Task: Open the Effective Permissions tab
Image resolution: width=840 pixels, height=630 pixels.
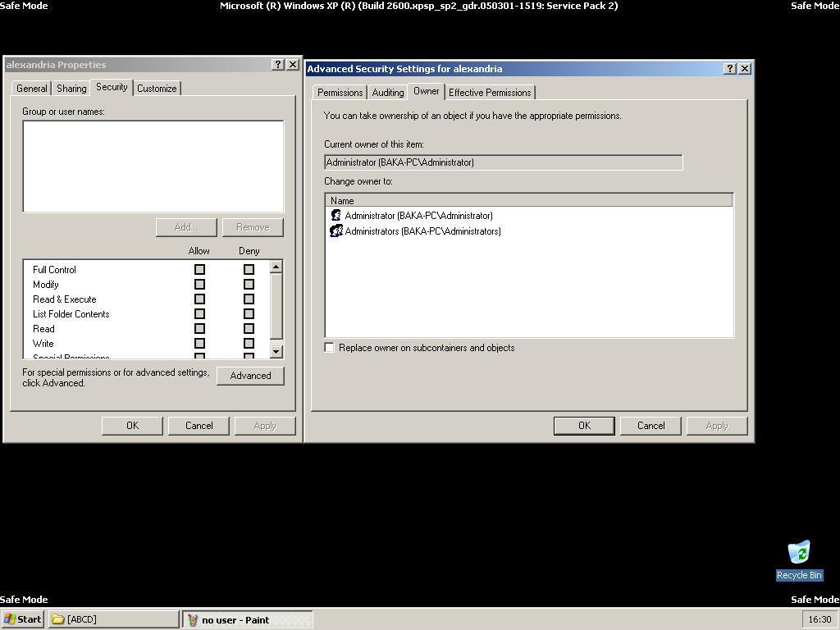Action: (x=490, y=92)
